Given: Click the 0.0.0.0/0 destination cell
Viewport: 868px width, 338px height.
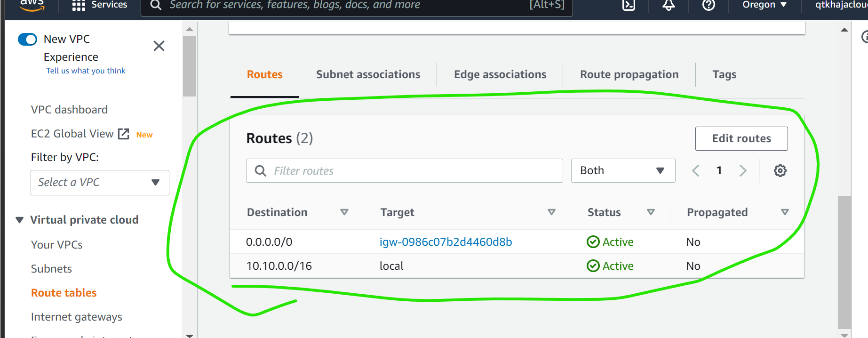Looking at the screenshot, I should point(269,242).
